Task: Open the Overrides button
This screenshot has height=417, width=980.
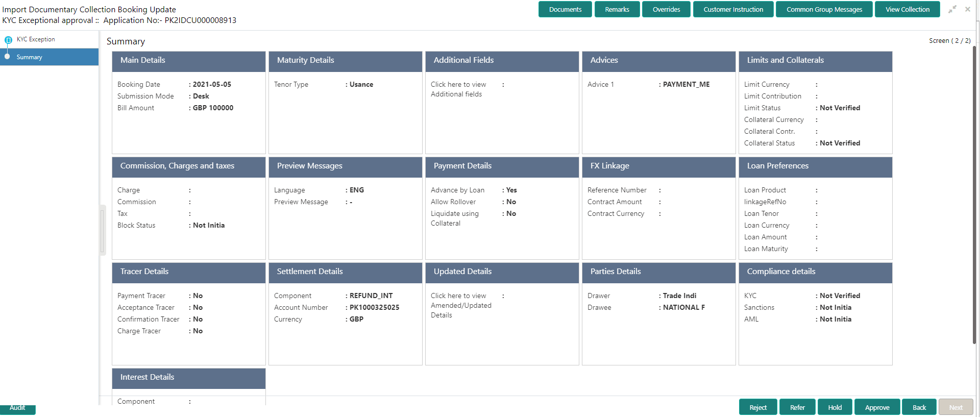Action: pos(666,9)
